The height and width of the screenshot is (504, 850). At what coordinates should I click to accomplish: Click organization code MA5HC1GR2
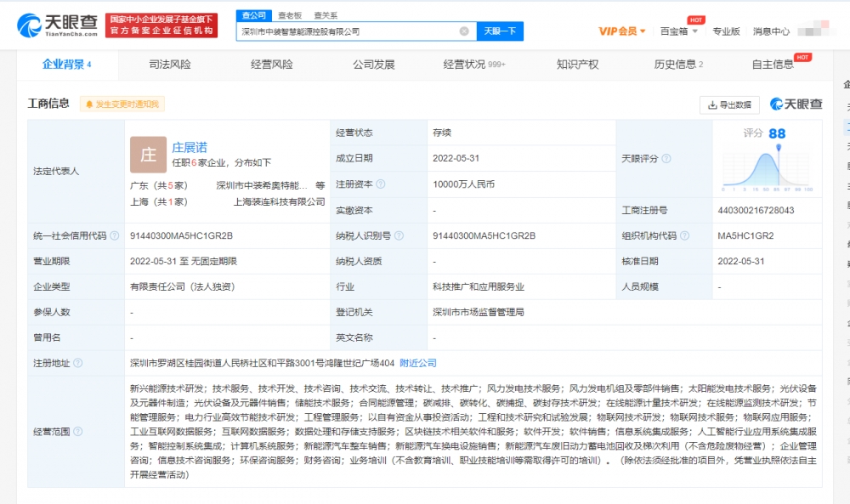pos(745,235)
